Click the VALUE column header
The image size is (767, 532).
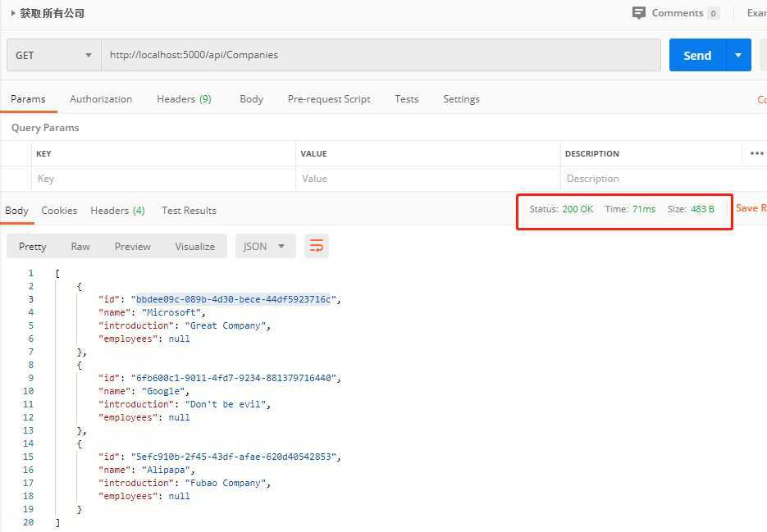point(313,153)
